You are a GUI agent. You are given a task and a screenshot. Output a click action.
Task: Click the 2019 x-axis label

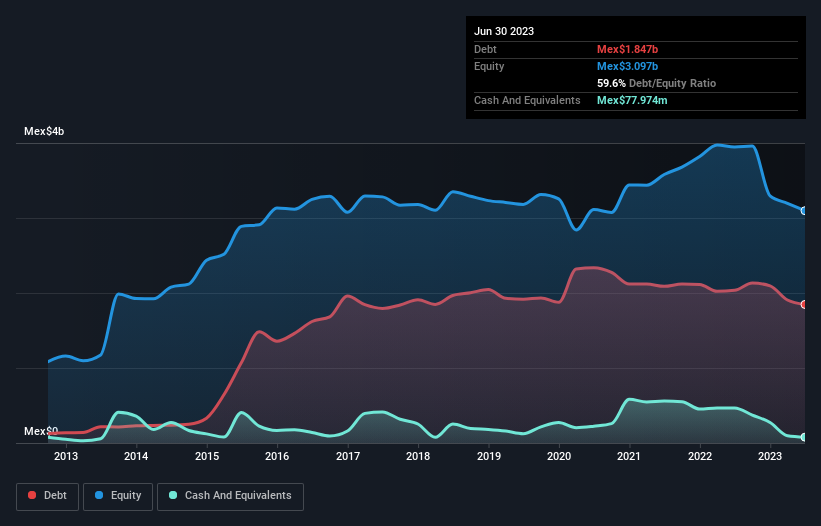tap(489, 456)
